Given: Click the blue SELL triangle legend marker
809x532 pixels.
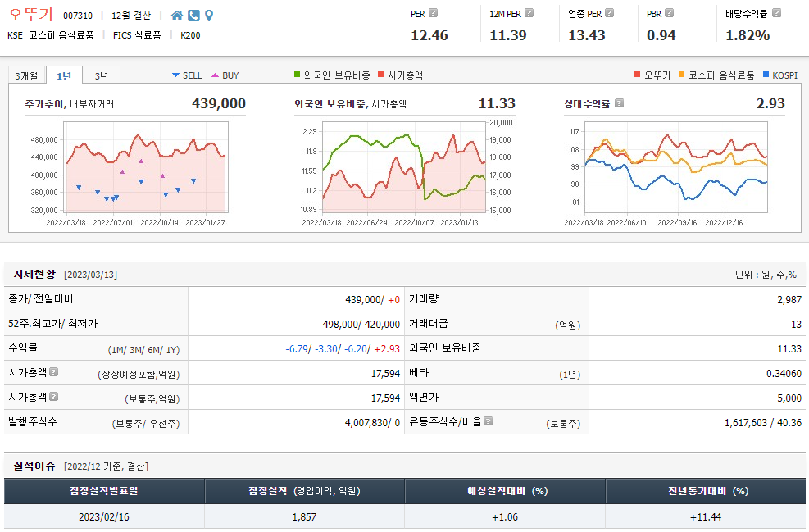Looking at the screenshot, I should tap(175, 75).
